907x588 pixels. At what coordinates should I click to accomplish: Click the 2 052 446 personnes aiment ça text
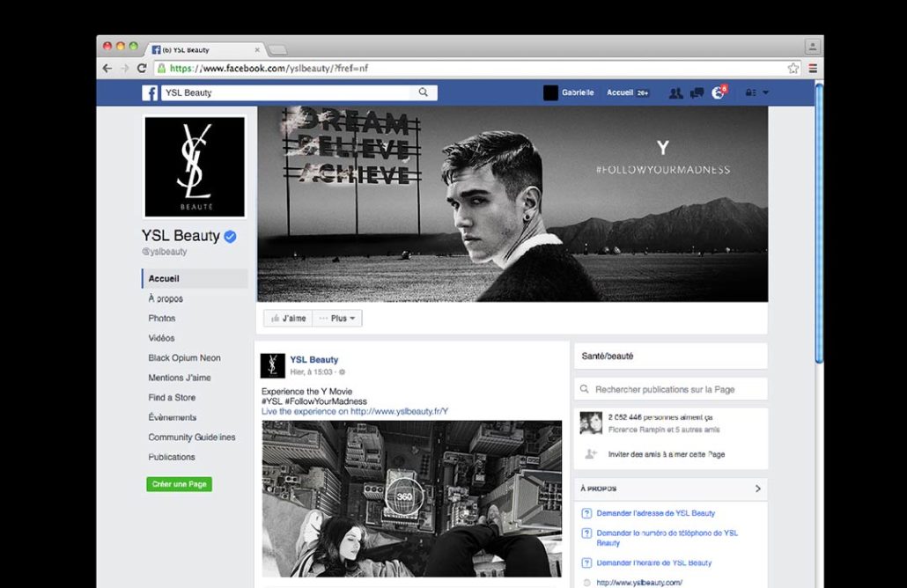coord(660,417)
